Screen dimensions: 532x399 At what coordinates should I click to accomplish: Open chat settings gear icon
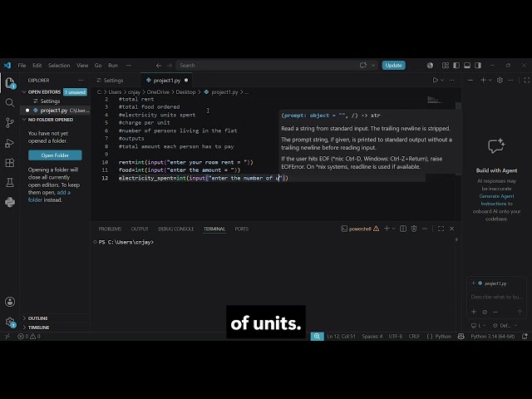pyautogui.click(x=500, y=80)
